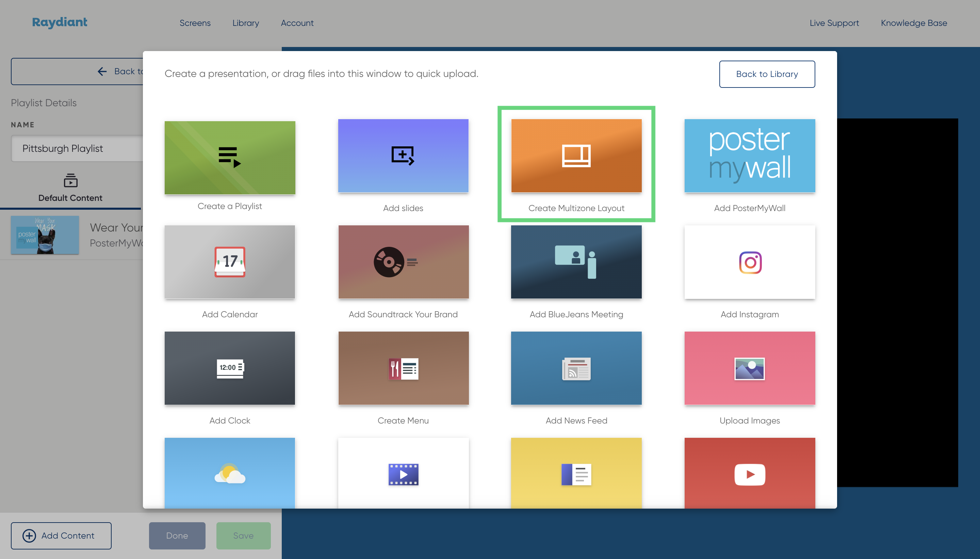Switch to the Default Content tab
Viewport: 980px width, 559px height.
point(70,188)
